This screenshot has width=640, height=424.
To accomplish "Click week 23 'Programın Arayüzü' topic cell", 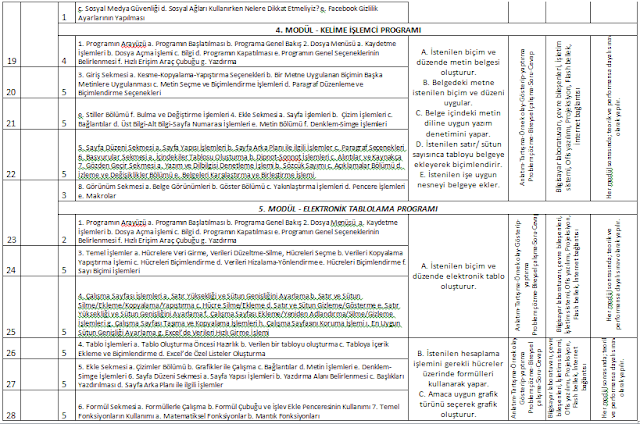I will pyautogui.click(x=242, y=231).
